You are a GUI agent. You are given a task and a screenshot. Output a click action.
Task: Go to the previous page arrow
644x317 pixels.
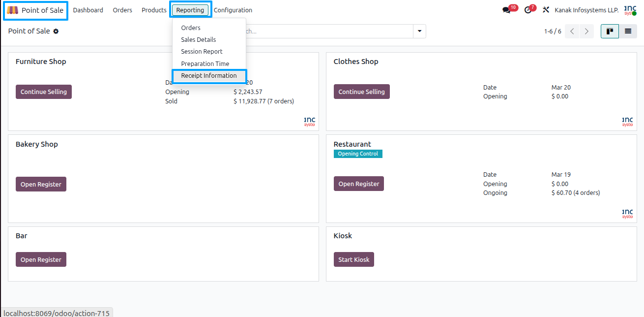[572, 32]
